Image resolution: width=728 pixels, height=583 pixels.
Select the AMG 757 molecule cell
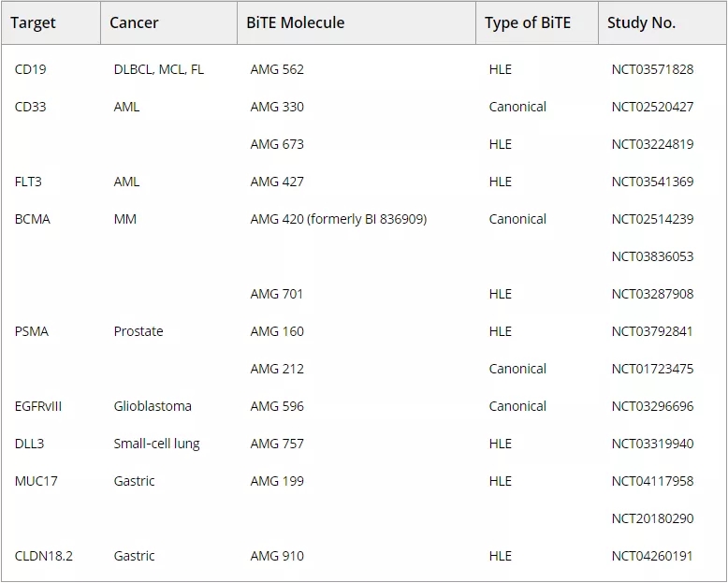[277, 444]
